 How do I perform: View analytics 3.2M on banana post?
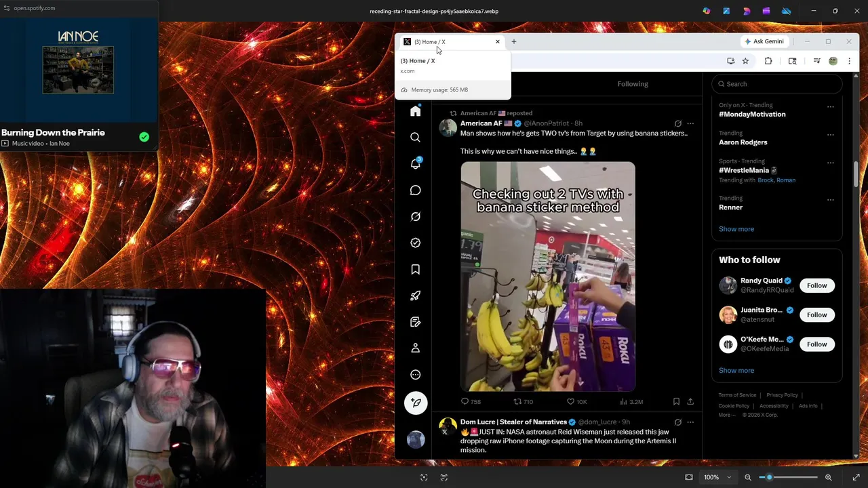click(x=631, y=401)
